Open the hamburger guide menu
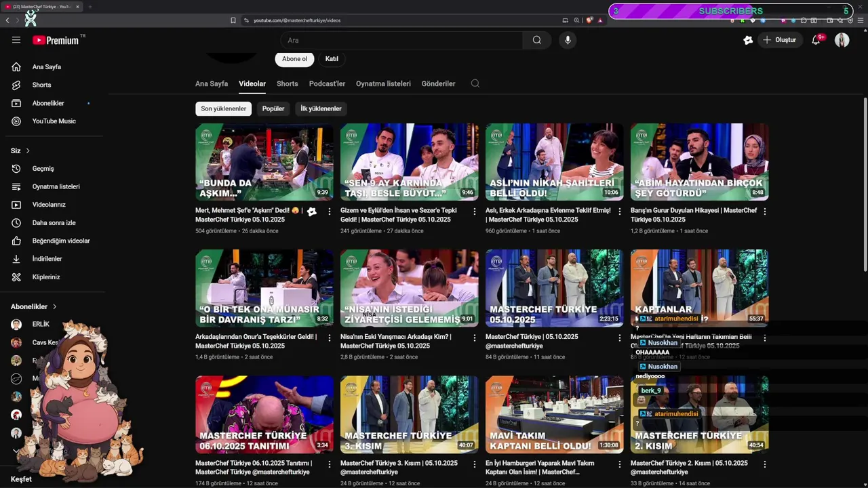868x488 pixels. [x=16, y=40]
